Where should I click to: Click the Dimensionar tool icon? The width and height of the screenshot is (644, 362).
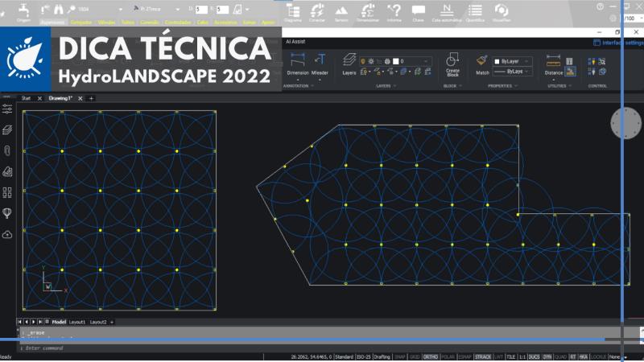point(368,10)
